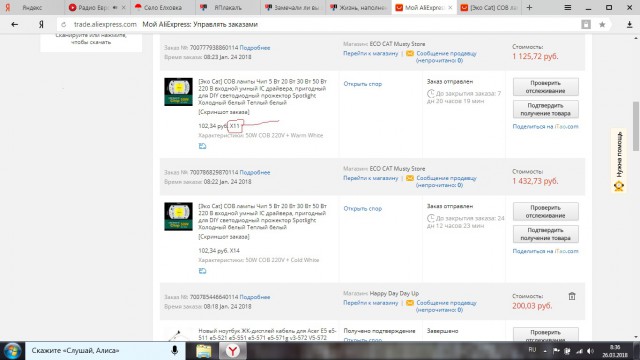Viewport: 640px width, 360px height.
Task: Close the Мой AliExpress tab
Action: [450, 7]
